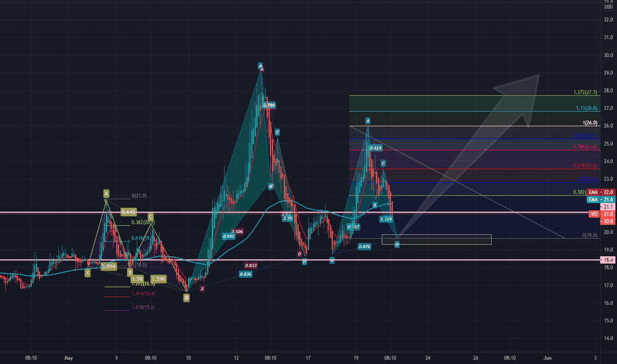
Task: Select the white rectangle target zone drawing
Action: click(436, 240)
